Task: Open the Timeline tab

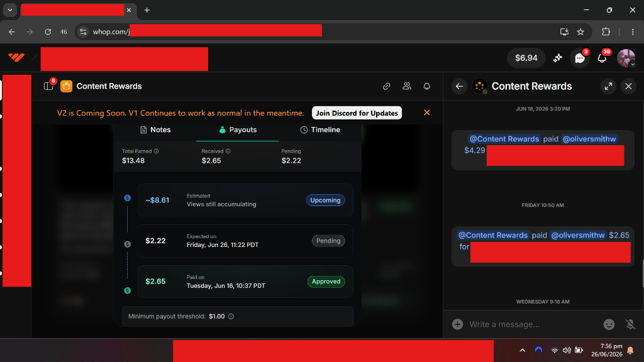Action: point(320,129)
